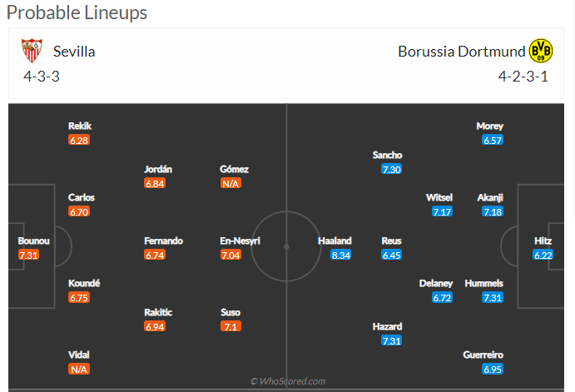The height and width of the screenshot is (392, 575).
Task: Click Vidal's N/A rating badge
Action: [78, 369]
